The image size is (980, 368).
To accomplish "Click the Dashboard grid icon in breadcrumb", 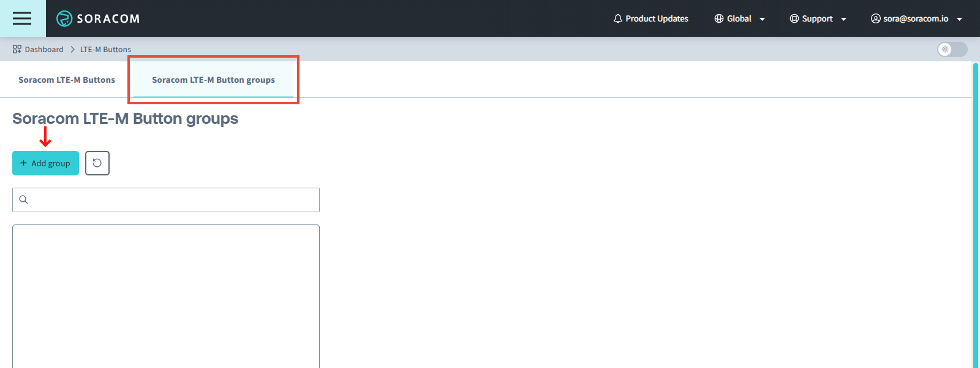I will coord(17,49).
